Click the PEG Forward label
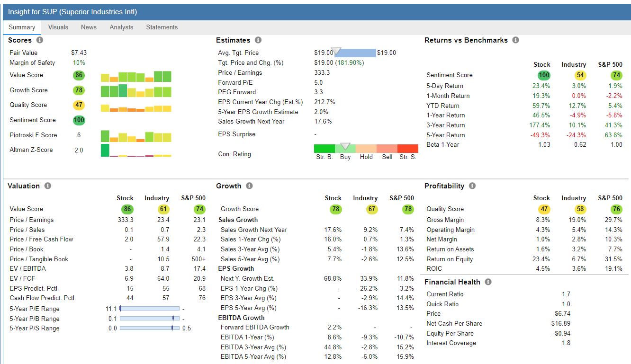Image resolution: width=631 pixels, height=364 pixels. [x=237, y=92]
